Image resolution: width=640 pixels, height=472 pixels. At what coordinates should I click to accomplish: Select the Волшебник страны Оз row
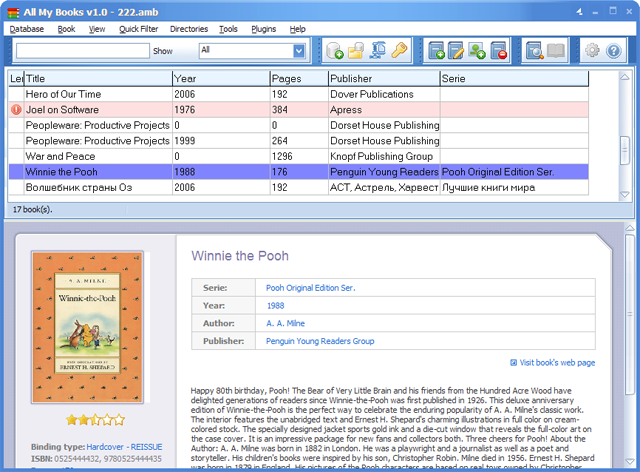point(298,187)
